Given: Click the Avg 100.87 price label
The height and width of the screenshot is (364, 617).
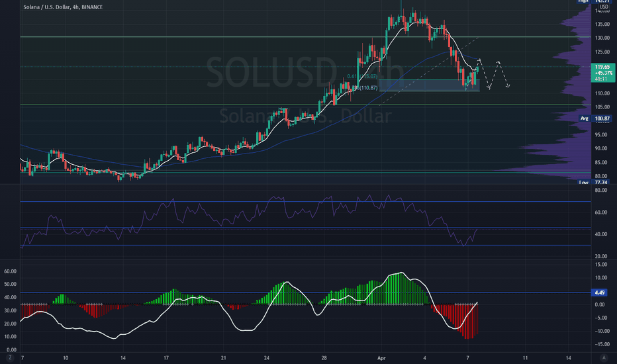Looking at the screenshot, I should (x=596, y=118).
